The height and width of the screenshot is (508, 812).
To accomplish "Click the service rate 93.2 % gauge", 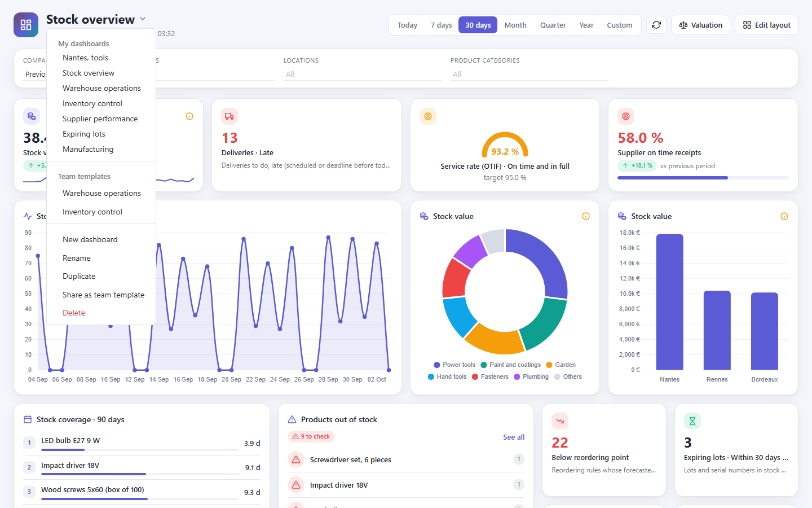I will [505, 145].
